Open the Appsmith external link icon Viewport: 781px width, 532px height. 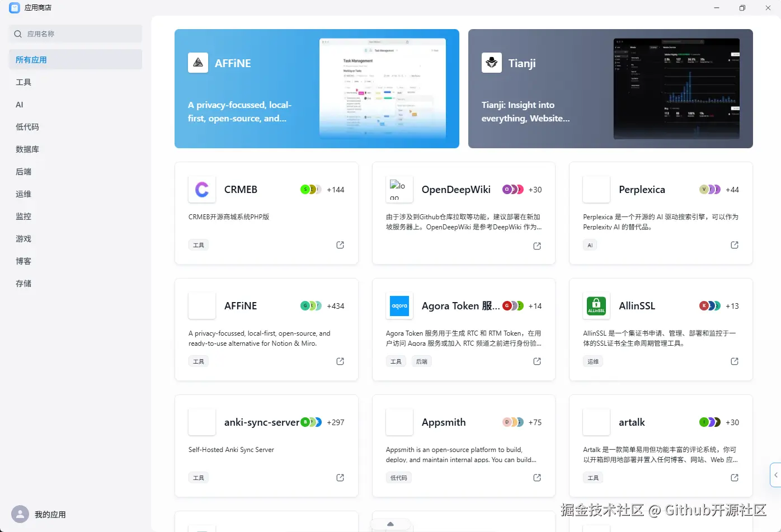pos(537,478)
